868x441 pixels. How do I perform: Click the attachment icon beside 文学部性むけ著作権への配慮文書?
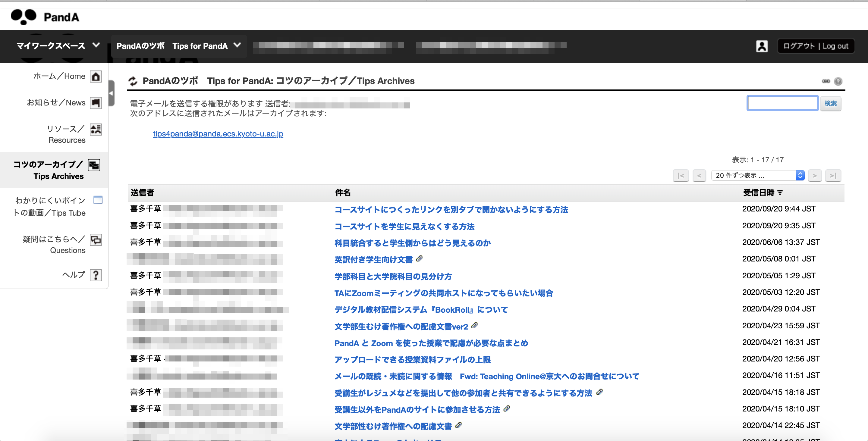458,425
